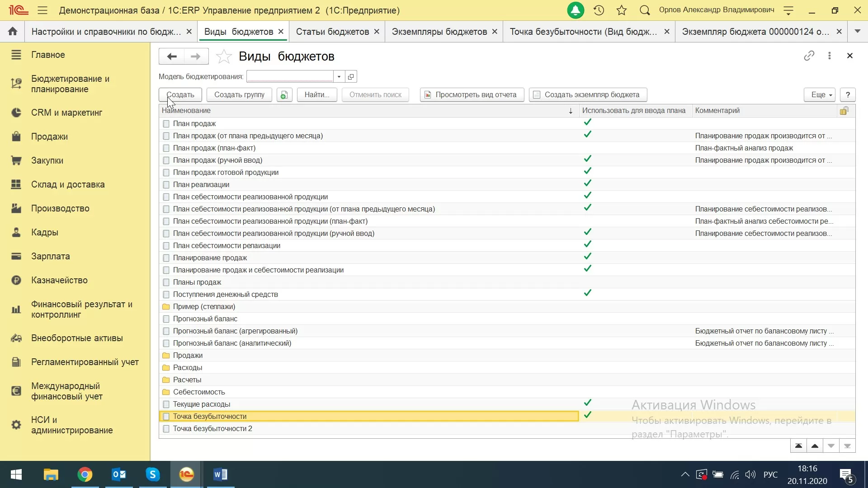Toggle the Создать экземпляр бюджета checkbox button

click(588, 95)
